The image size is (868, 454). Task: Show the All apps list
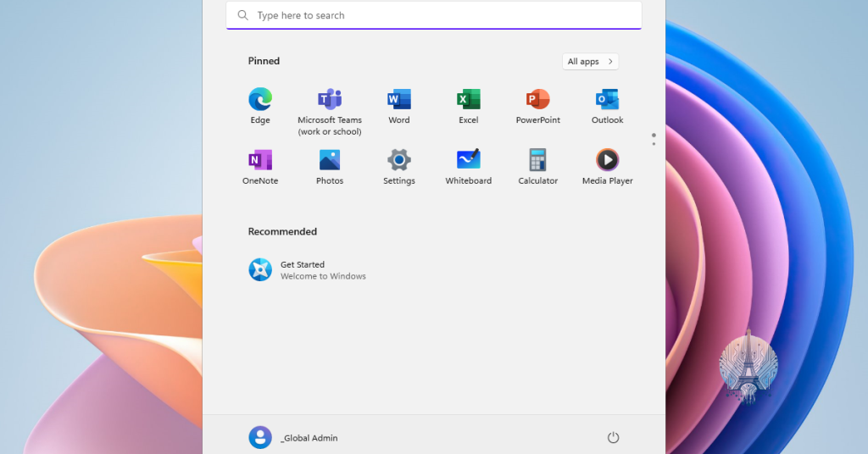(x=590, y=61)
